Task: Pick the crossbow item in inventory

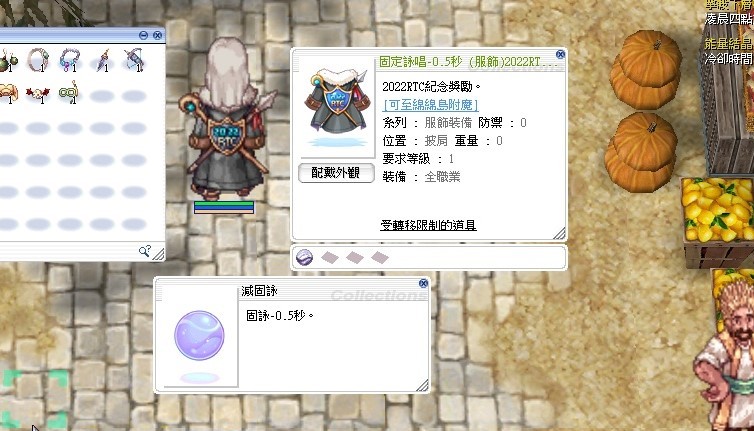Action: point(134,60)
